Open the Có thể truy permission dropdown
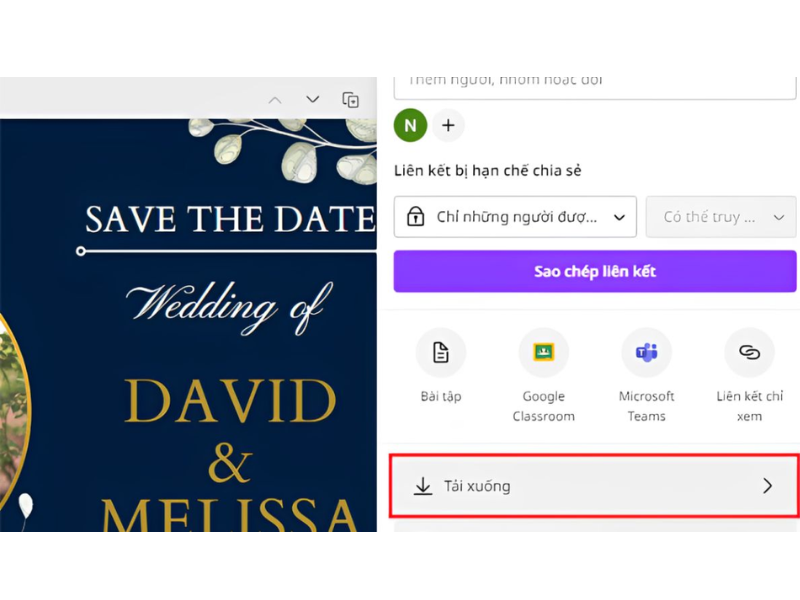The height and width of the screenshot is (600, 800). (x=721, y=217)
